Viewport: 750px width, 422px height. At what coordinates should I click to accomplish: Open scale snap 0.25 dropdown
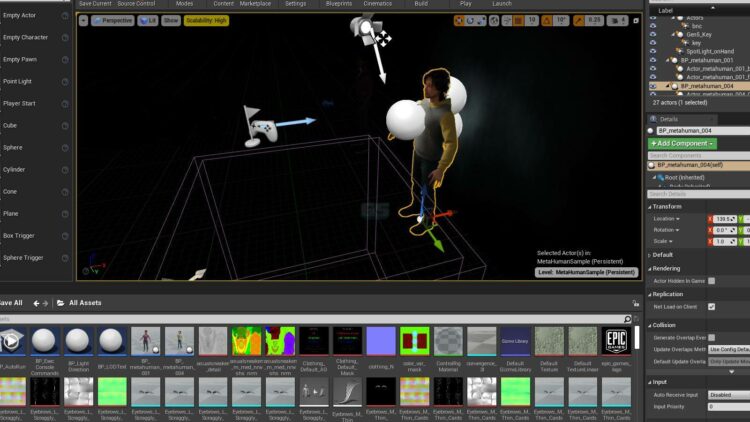click(594, 21)
